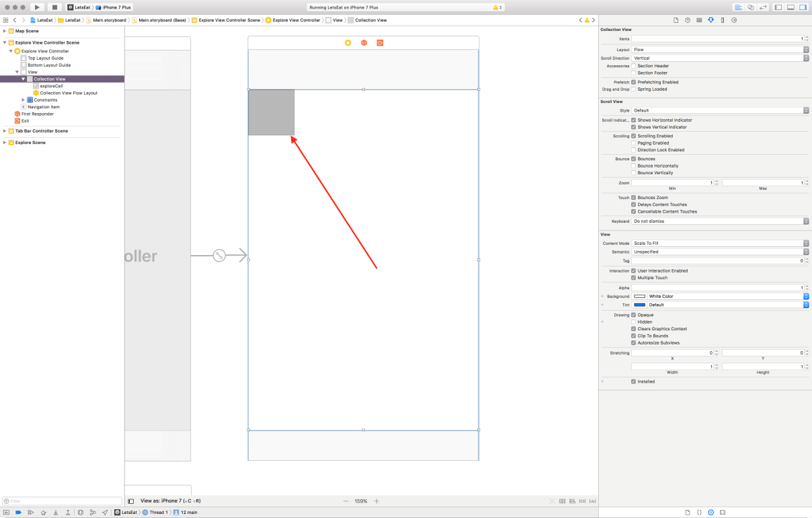This screenshot has width=812, height=518.
Task: Show the Assistant editor
Action: [x=750, y=7]
